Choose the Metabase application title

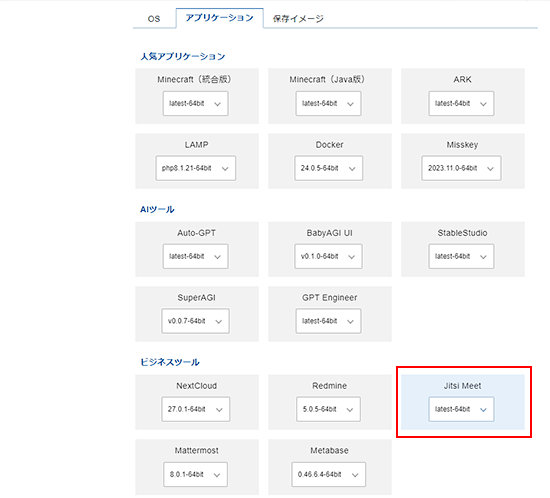[329, 451]
